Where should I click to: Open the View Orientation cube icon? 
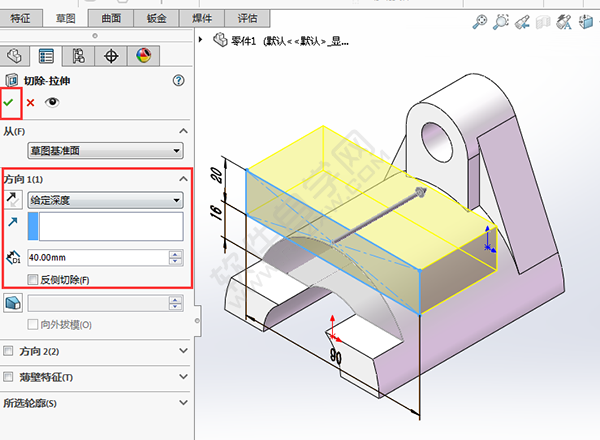pos(585,21)
